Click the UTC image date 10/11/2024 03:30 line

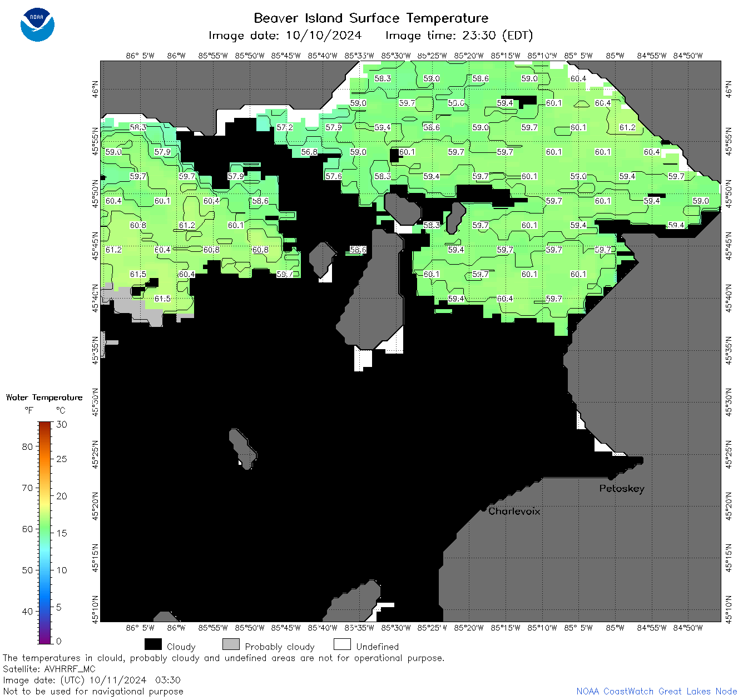92,680
